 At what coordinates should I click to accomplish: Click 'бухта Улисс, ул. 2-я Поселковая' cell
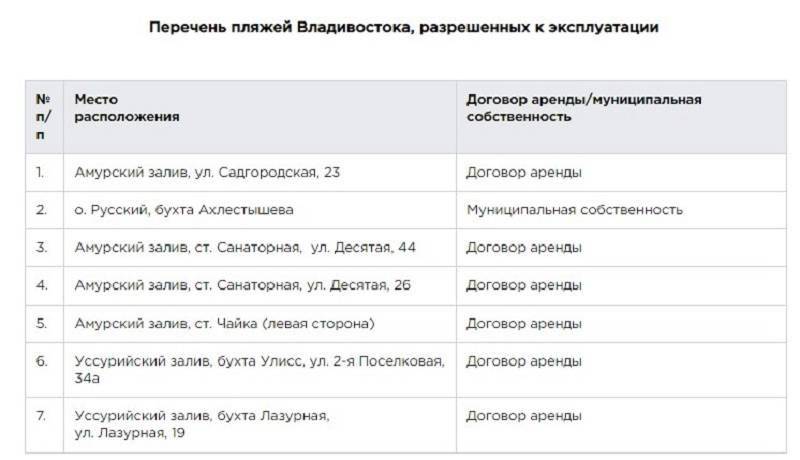[260, 370]
